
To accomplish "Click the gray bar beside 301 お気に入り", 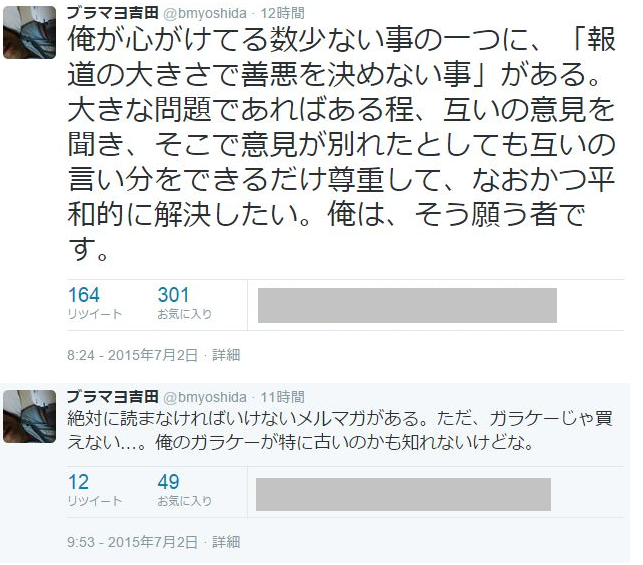I will (x=407, y=305).
